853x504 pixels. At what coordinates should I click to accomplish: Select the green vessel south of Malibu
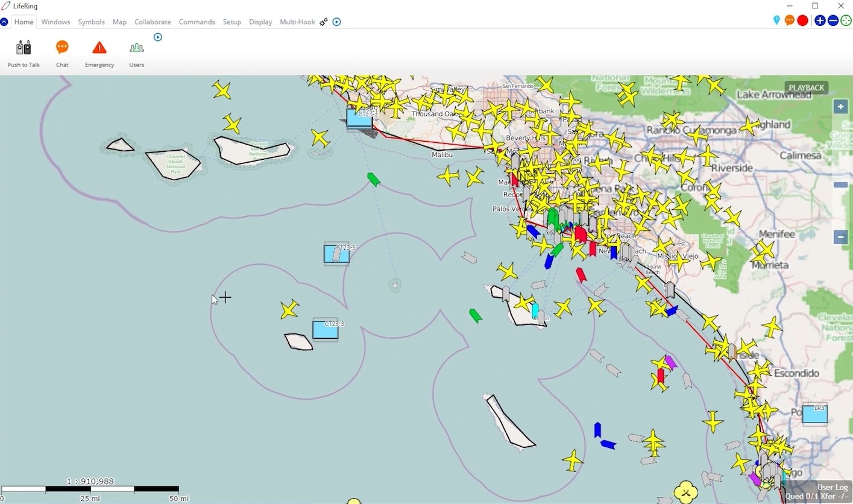pos(374,180)
